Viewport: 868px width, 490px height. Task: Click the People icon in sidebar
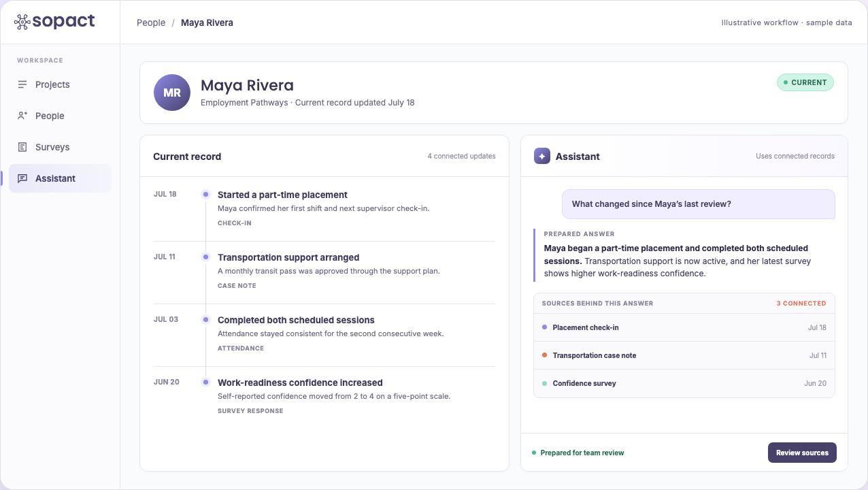[x=22, y=116]
